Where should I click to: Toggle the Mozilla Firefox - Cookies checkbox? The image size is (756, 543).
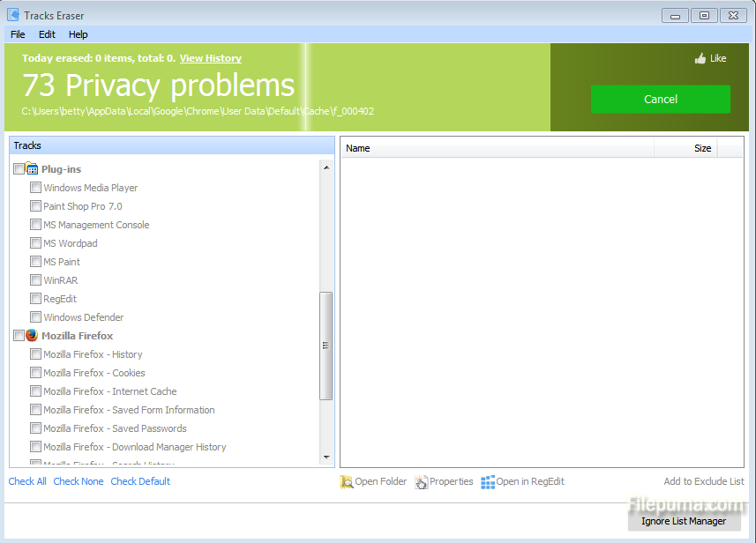pos(35,373)
